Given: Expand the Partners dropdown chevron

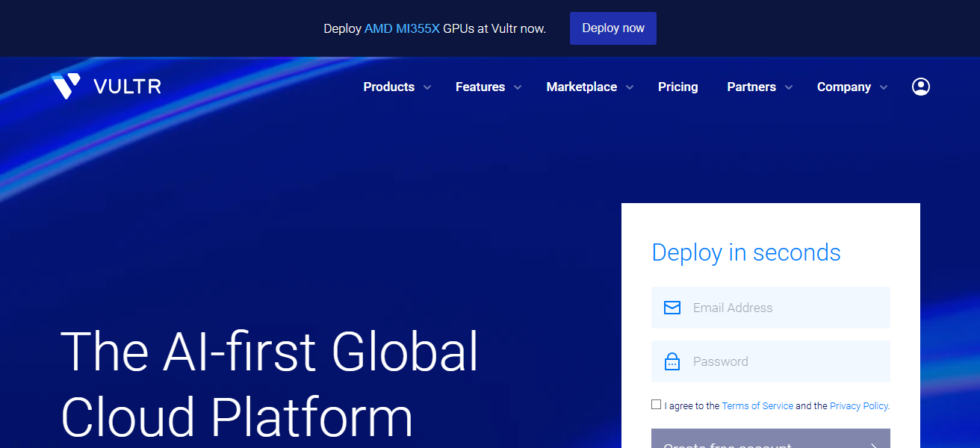Looking at the screenshot, I should 789,87.
